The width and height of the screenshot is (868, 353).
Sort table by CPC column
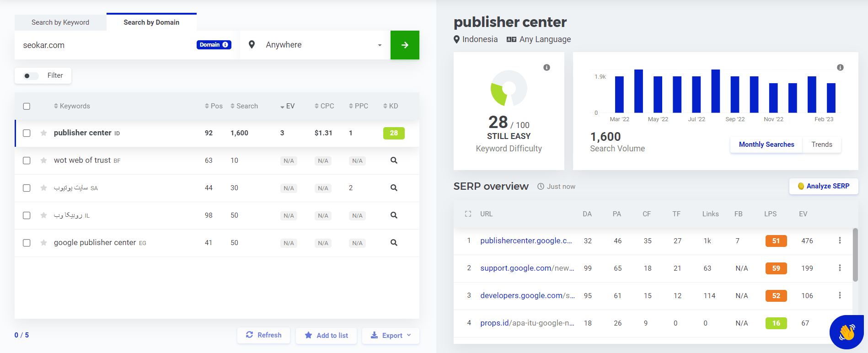tap(324, 106)
